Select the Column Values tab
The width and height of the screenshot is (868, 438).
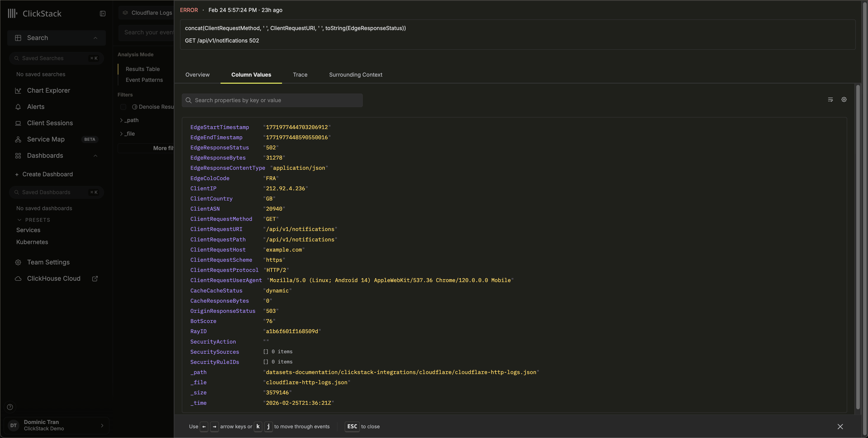click(x=251, y=75)
